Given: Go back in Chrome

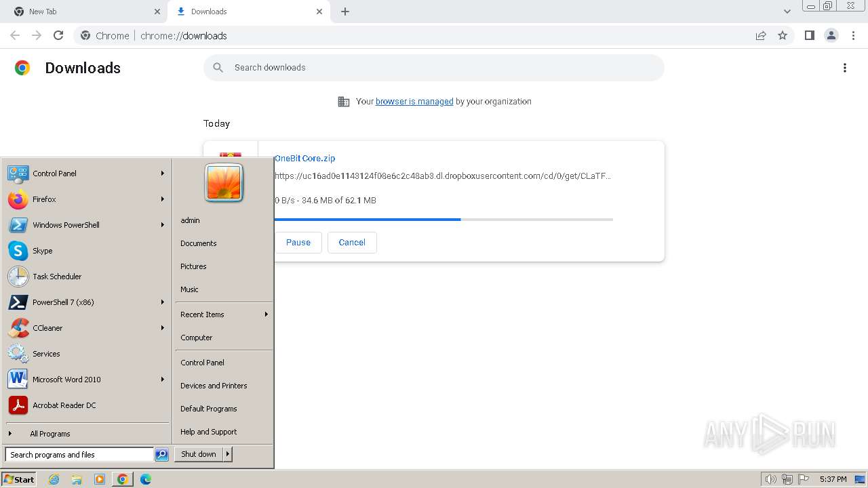Looking at the screenshot, I should tap(15, 35).
